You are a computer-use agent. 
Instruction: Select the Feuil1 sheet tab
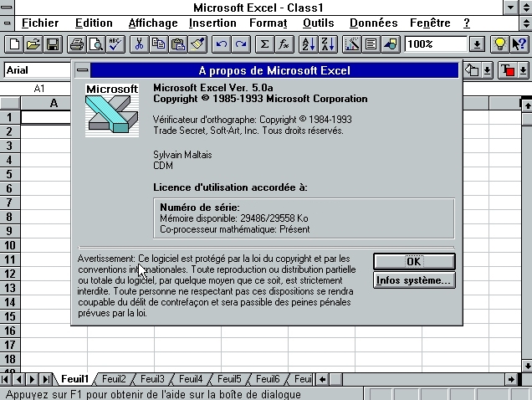[x=74, y=379]
